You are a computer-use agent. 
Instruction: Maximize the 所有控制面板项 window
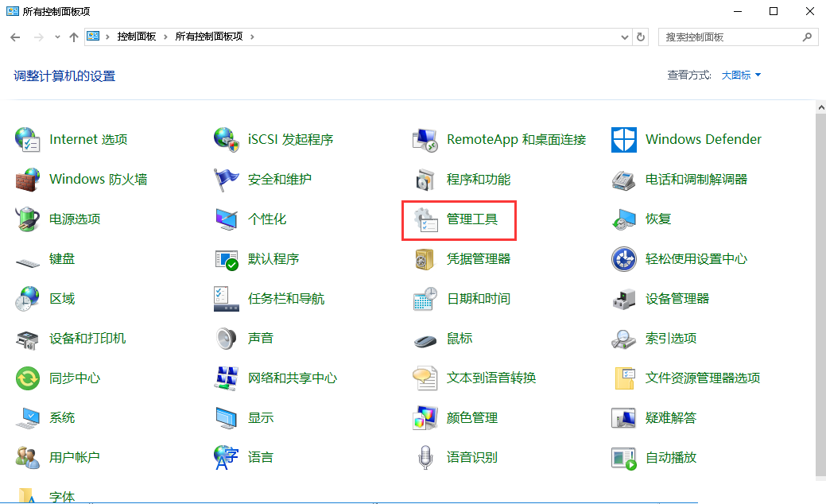pyautogui.click(x=774, y=11)
